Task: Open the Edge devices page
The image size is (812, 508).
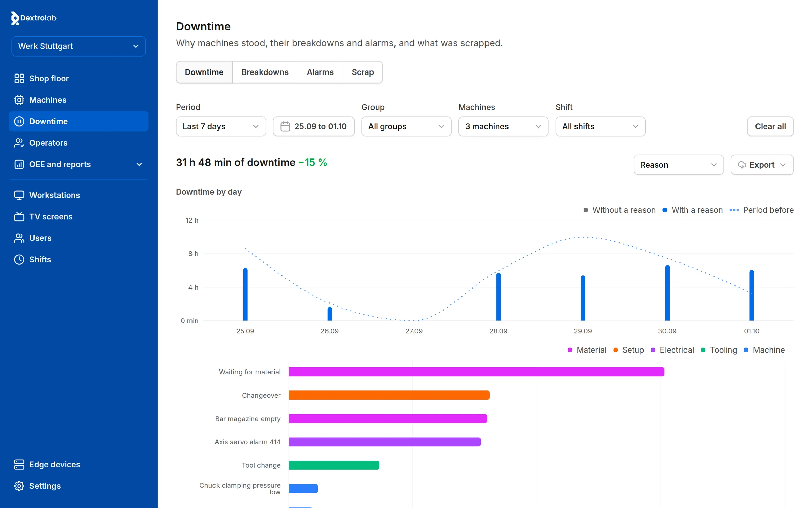Action: coord(78,464)
